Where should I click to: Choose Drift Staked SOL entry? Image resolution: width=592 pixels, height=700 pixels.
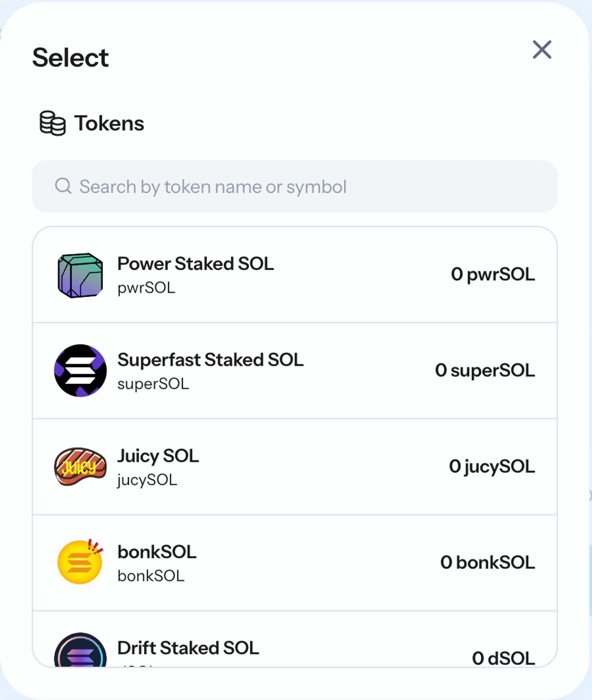click(x=188, y=648)
